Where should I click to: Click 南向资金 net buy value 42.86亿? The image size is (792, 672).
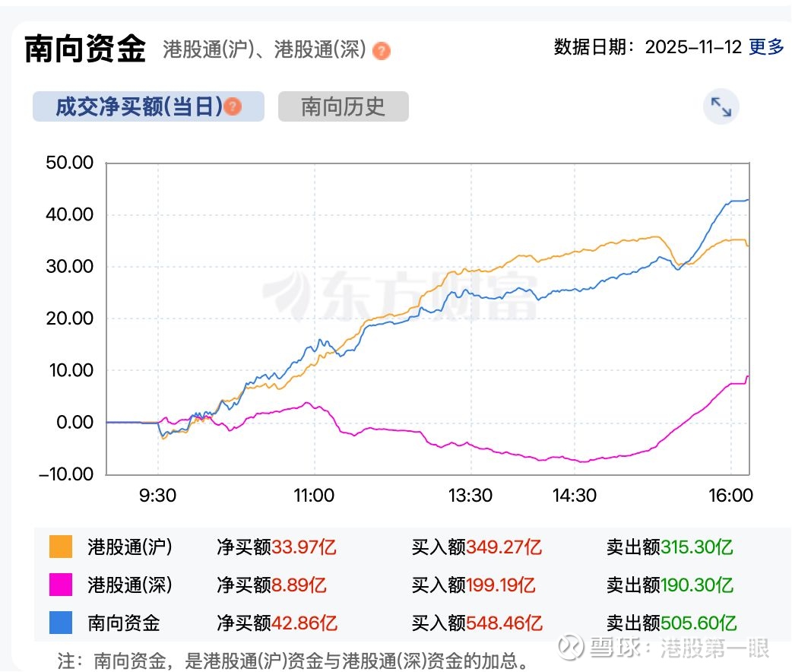point(305,623)
